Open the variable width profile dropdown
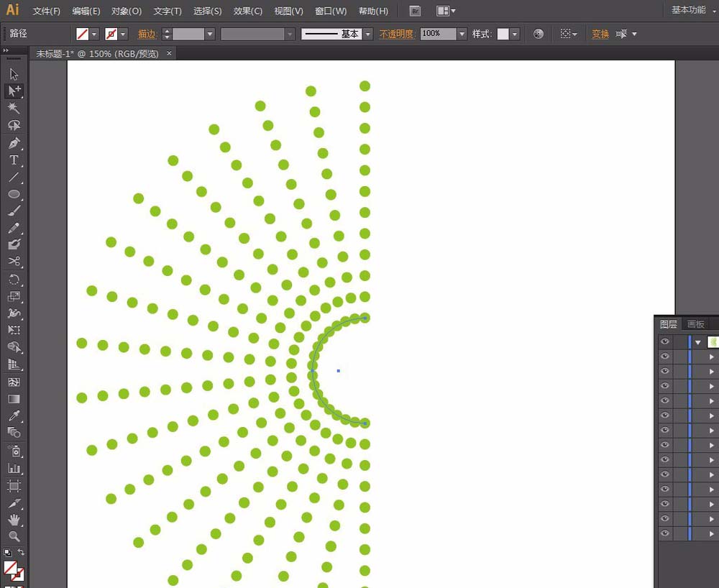 tap(289, 34)
